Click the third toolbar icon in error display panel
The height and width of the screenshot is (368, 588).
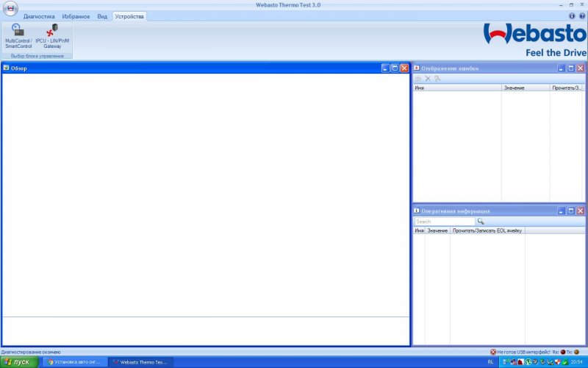coord(437,79)
